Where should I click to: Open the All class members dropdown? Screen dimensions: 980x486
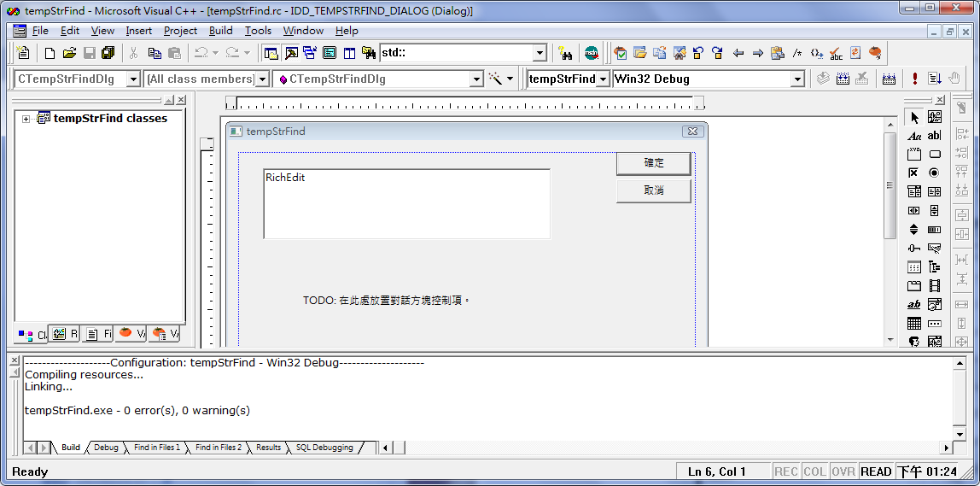coord(263,79)
